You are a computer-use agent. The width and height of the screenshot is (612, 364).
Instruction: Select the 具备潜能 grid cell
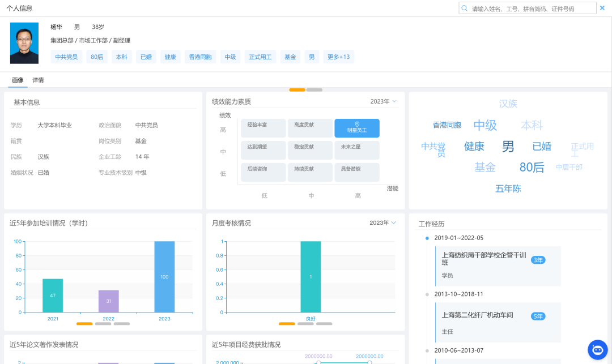tap(357, 172)
